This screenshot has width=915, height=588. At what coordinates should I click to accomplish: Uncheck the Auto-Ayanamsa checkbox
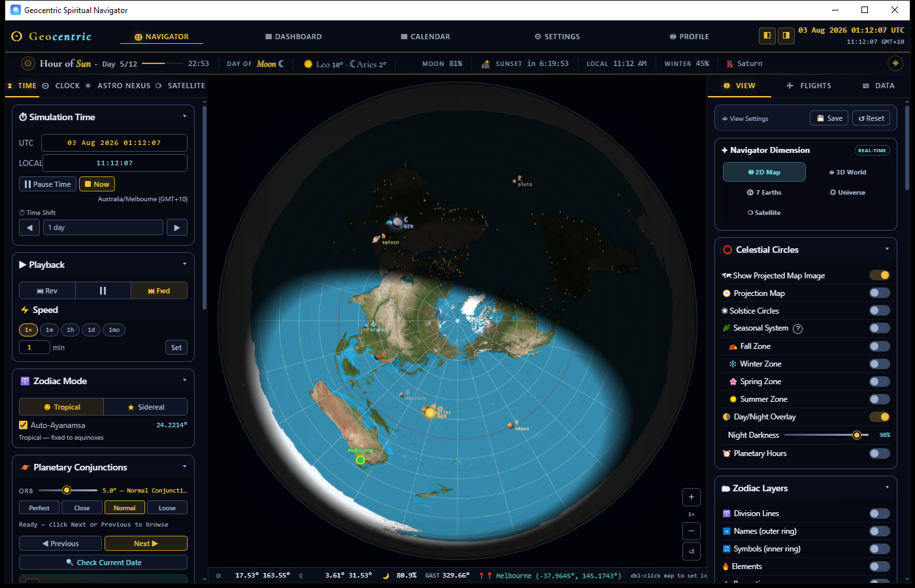(24, 425)
